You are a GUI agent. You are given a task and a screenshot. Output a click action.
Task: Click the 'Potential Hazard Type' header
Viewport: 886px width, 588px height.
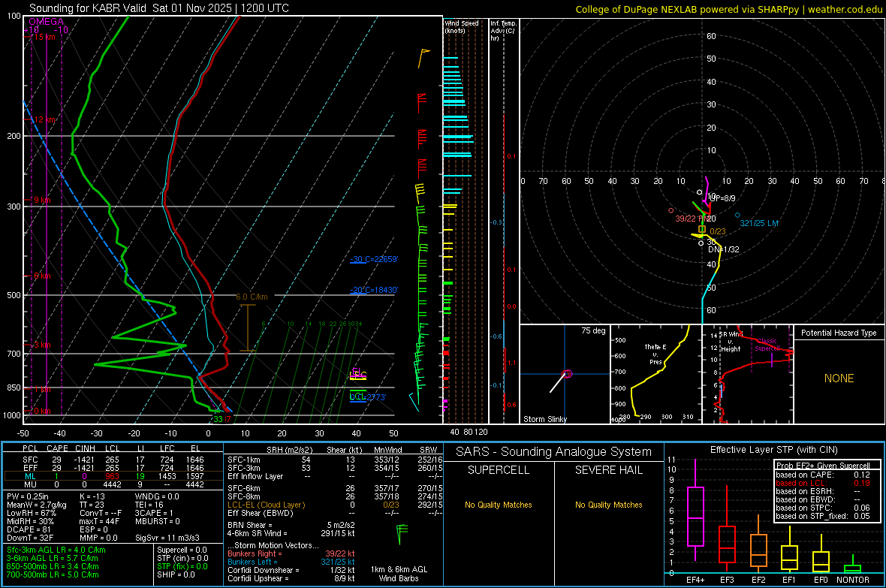[839, 333]
